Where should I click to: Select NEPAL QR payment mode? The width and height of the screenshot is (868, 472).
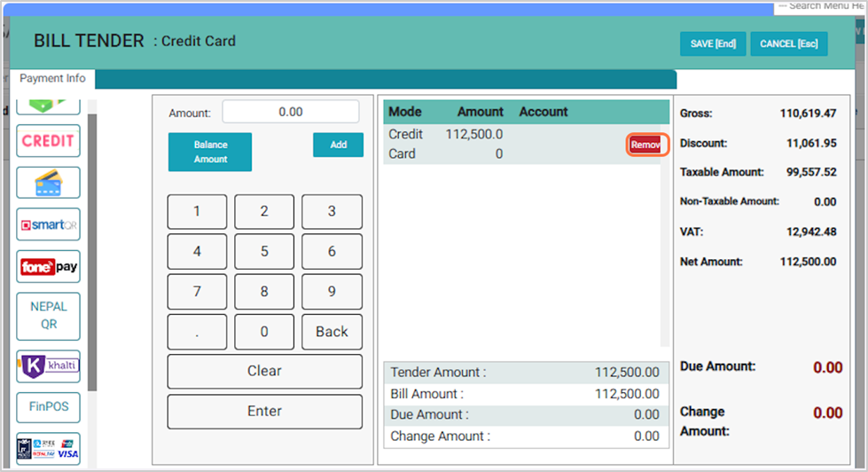[x=48, y=315]
